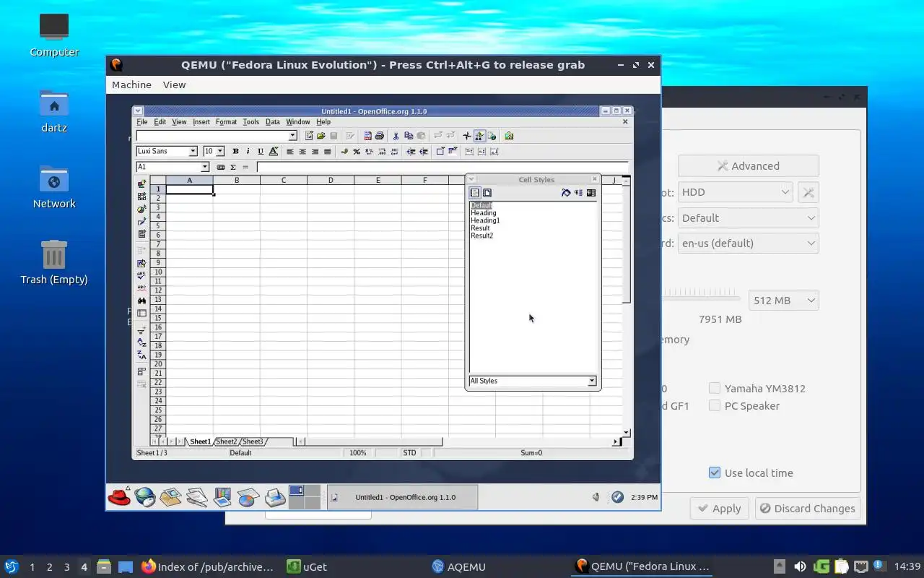Click the formula input line

point(442,167)
